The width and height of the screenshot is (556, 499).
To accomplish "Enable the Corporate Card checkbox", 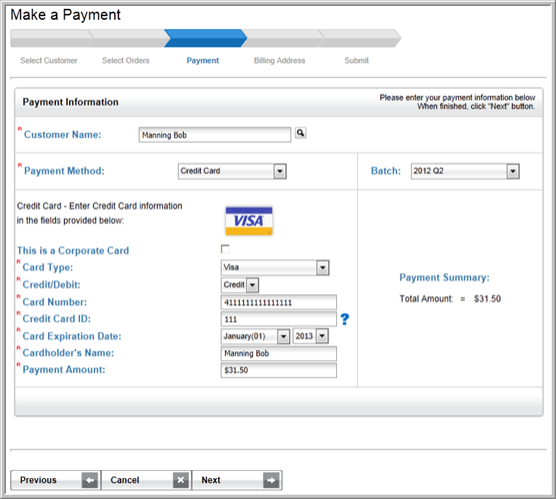I will point(225,249).
